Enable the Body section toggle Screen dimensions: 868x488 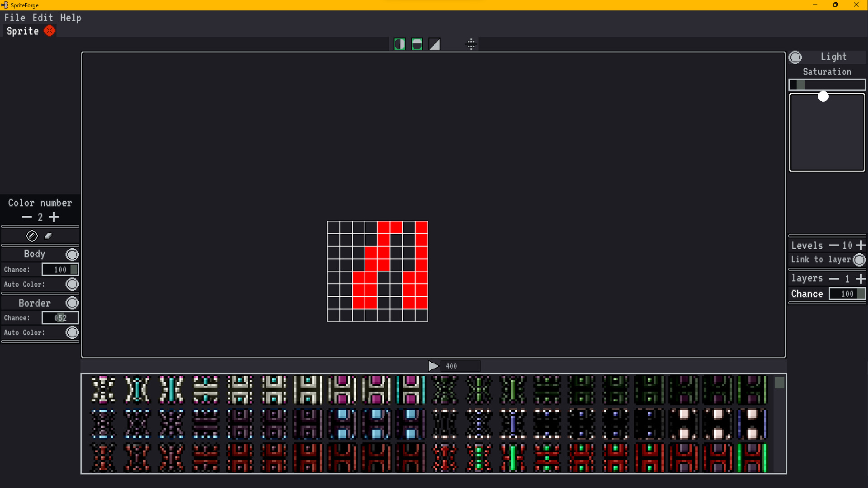pos(72,254)
